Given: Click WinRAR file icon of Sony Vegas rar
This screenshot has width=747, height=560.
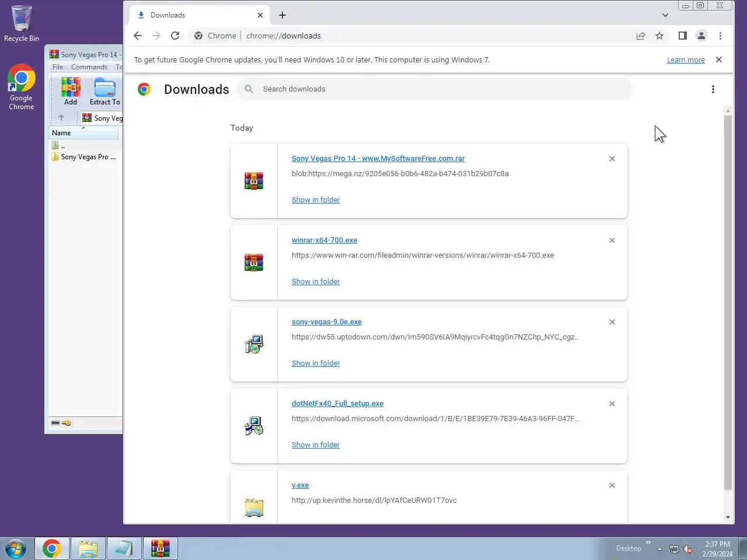Looking at the screenshot, I should pos(254,181).
